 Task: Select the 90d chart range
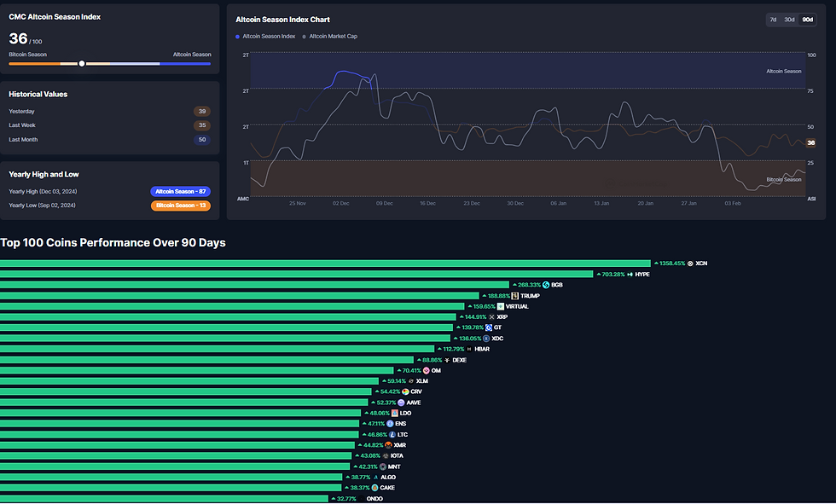[x=808, y=20]
